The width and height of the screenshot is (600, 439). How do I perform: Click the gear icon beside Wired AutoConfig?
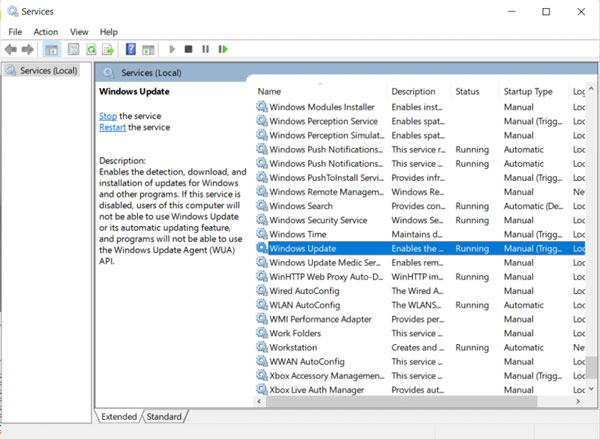[x=262, y=290]
